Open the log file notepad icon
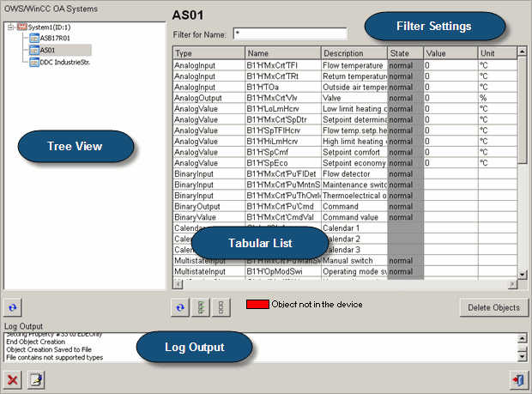The height and width of the screenshot is (394, 532). click(35, 380)
